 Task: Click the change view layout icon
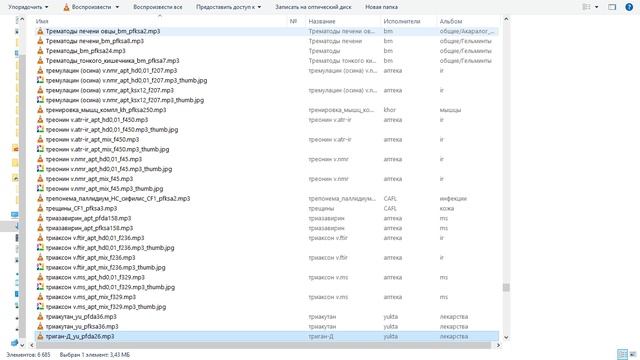point(587,7)
